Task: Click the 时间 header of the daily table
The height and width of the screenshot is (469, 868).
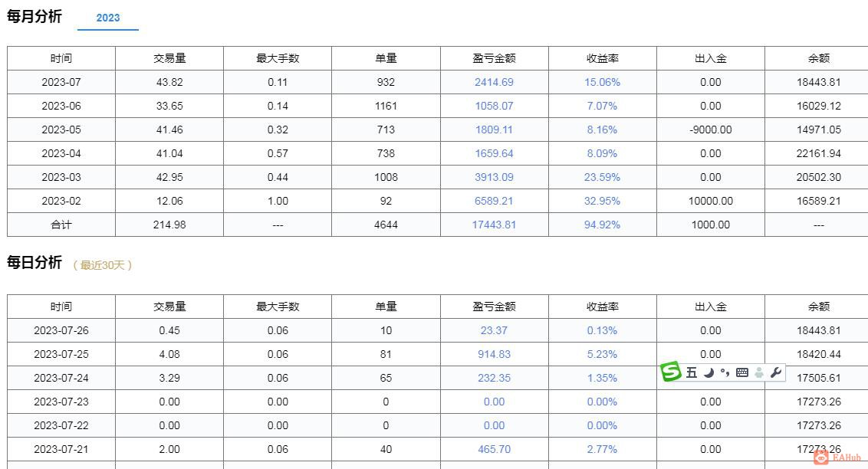Action: [x=61, y=306]
